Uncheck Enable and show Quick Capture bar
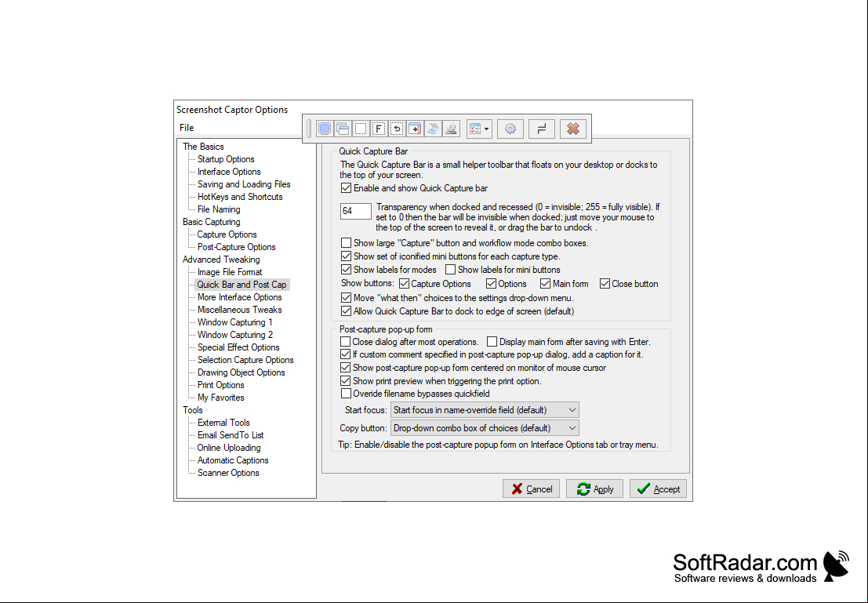Image resolution: width=868 pixels, height=603 pixels. point(346,188)
